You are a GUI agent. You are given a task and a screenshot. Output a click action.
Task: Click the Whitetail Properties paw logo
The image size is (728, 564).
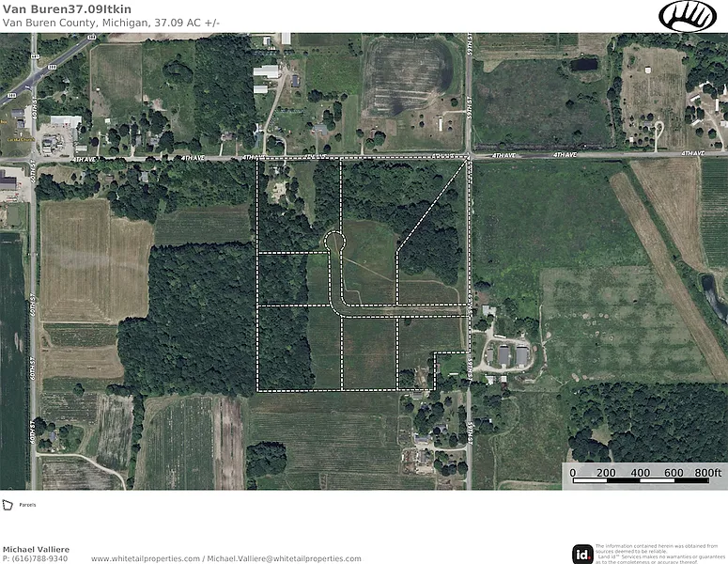click(x=687, y=17)
